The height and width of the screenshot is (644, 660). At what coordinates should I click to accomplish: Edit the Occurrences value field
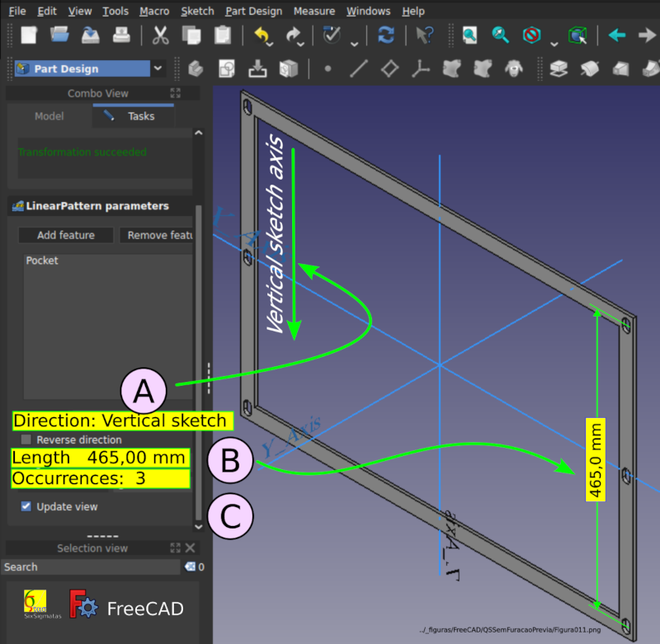(101, 478)
